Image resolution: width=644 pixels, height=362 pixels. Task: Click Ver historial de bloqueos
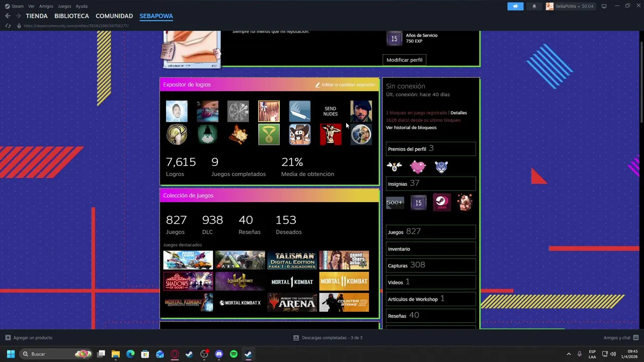coord(412,128)
